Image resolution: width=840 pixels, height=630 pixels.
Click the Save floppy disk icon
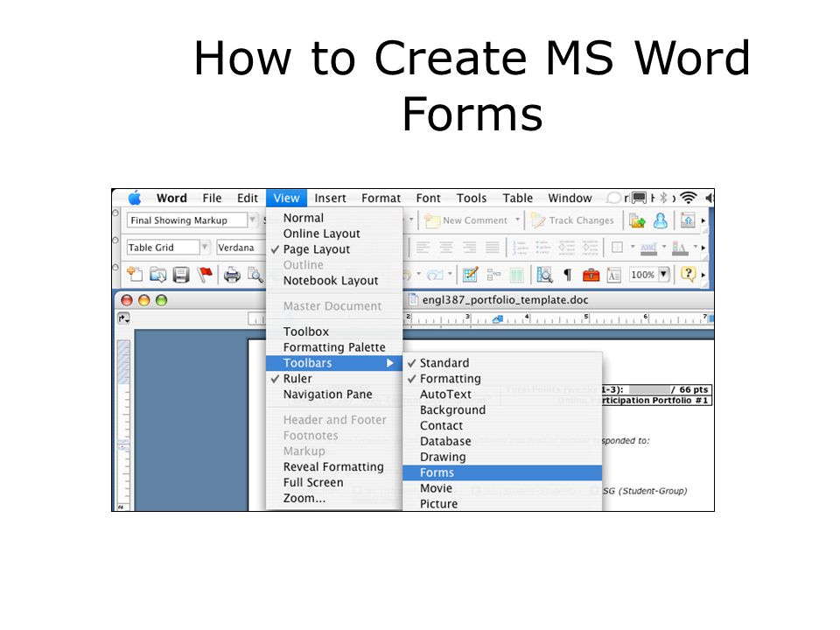tap(181, 275)
